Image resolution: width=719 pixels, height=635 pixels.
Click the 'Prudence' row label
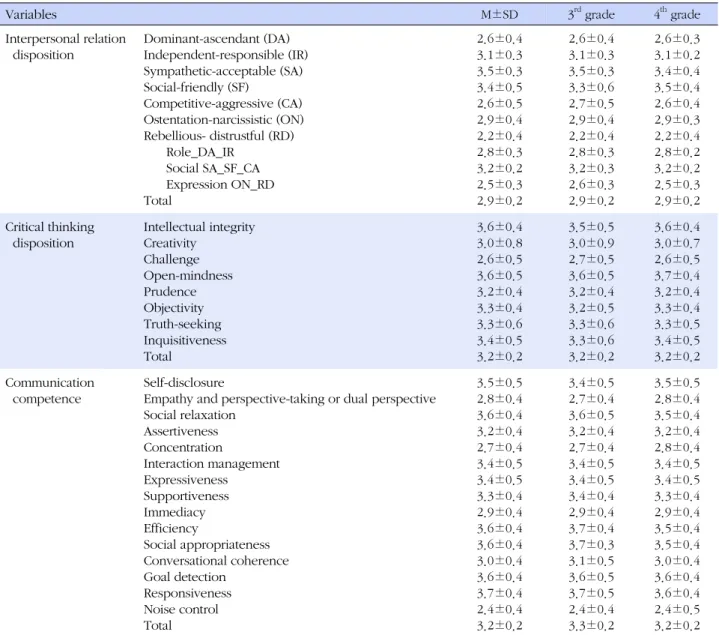170,292
